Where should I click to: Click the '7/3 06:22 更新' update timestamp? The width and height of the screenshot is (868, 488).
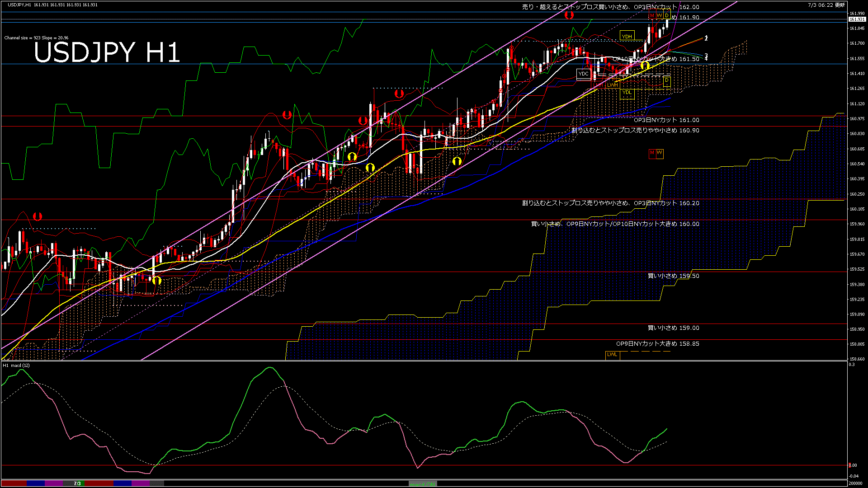(x=826, y=5)
